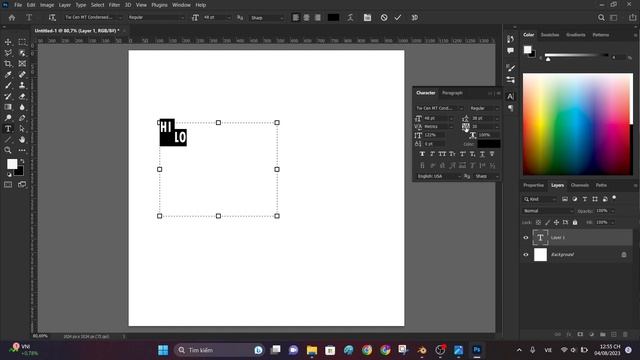Apply Underline in Character panel

[482, 154]
